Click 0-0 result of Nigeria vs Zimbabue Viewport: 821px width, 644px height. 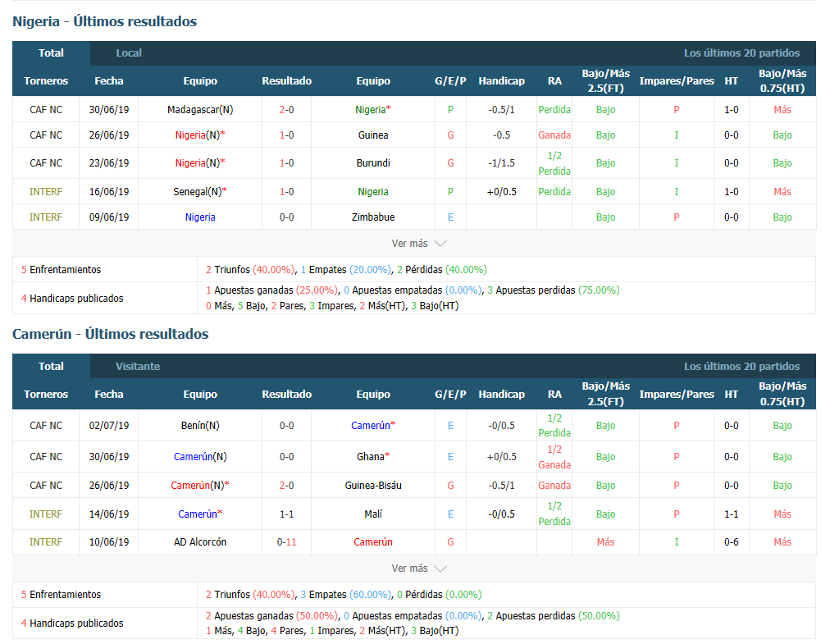[x=286, y=217]
